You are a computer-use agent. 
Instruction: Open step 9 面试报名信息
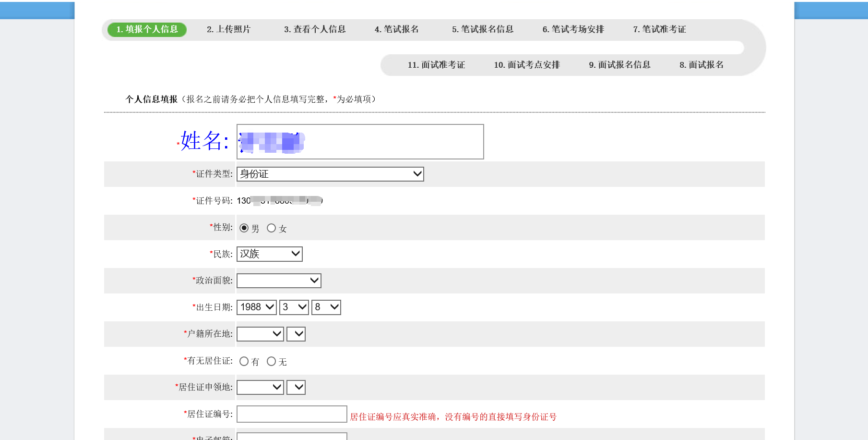pyautogui.click(x=620, y=65)
